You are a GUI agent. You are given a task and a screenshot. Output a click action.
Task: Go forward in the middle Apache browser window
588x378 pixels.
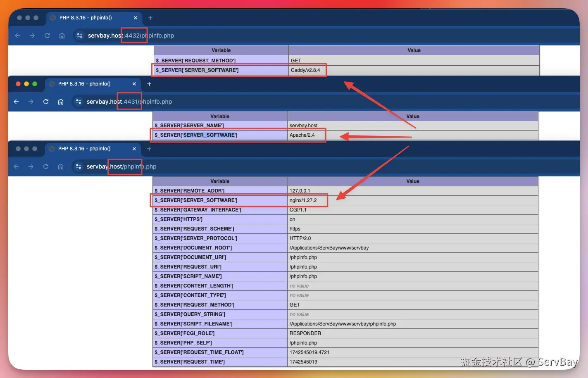(x=31, y=102)
